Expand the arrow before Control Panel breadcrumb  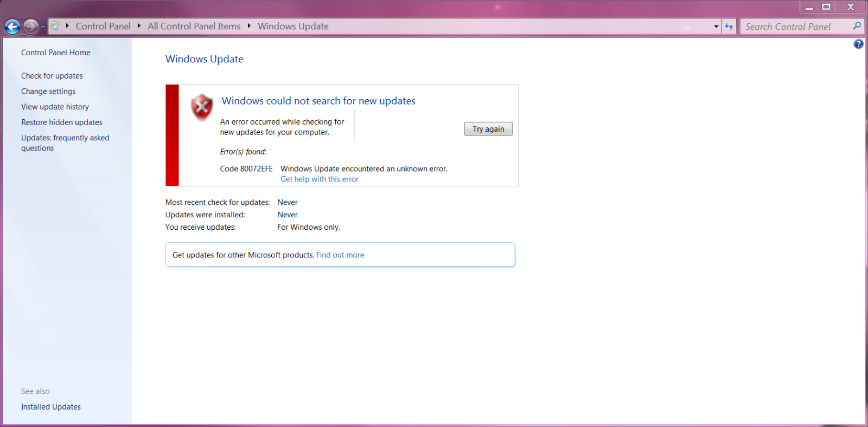point(67,26)
